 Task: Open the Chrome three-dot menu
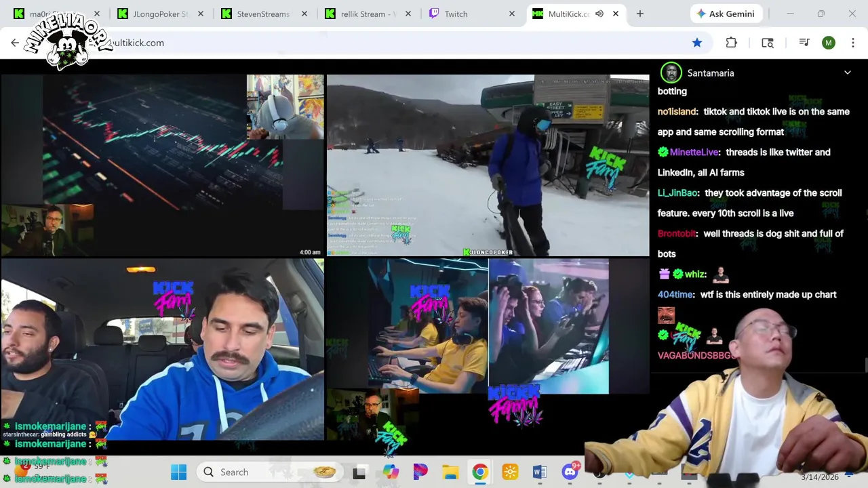[854, 43]
